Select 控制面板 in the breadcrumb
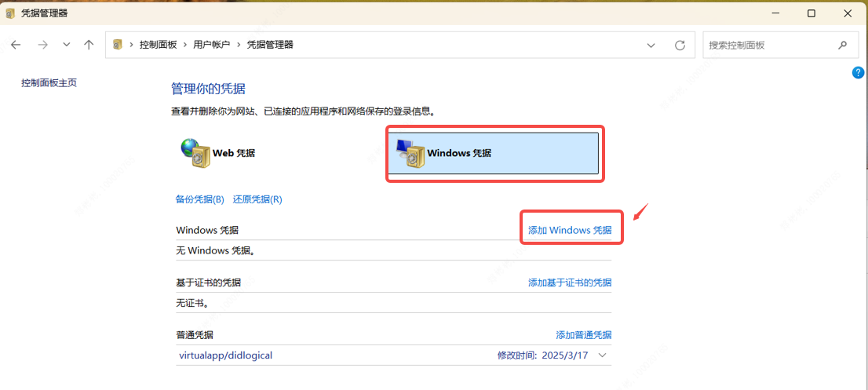The width and height of the screenshot is (868, 390). pos(158,45)
